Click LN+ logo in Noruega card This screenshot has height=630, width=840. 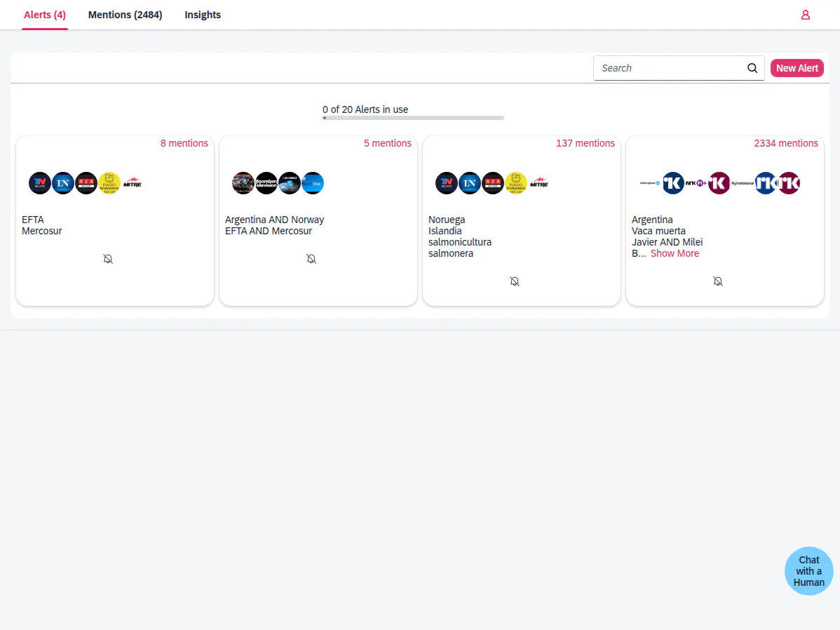(470, 183)
